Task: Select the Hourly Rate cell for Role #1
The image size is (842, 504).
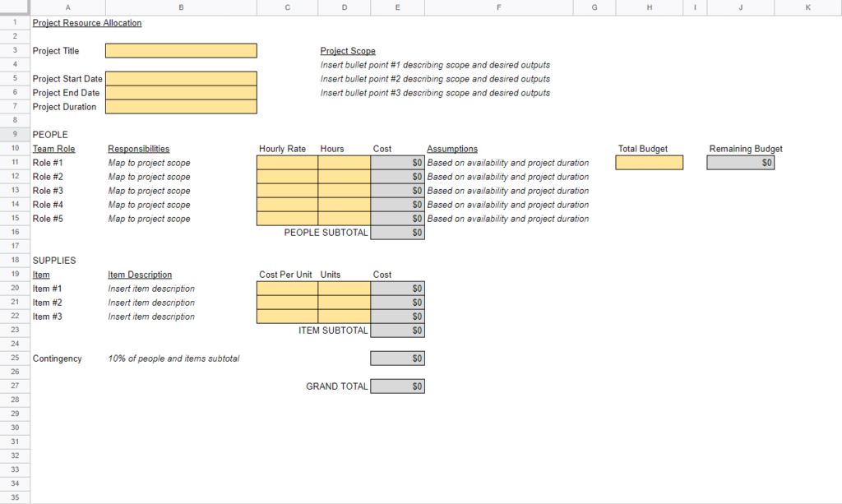Action: coord(287,163)
